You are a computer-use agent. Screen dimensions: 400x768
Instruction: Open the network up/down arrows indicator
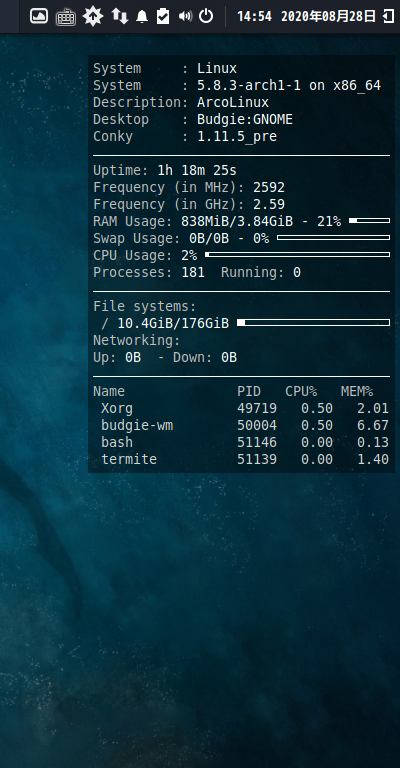pos(119,16)
